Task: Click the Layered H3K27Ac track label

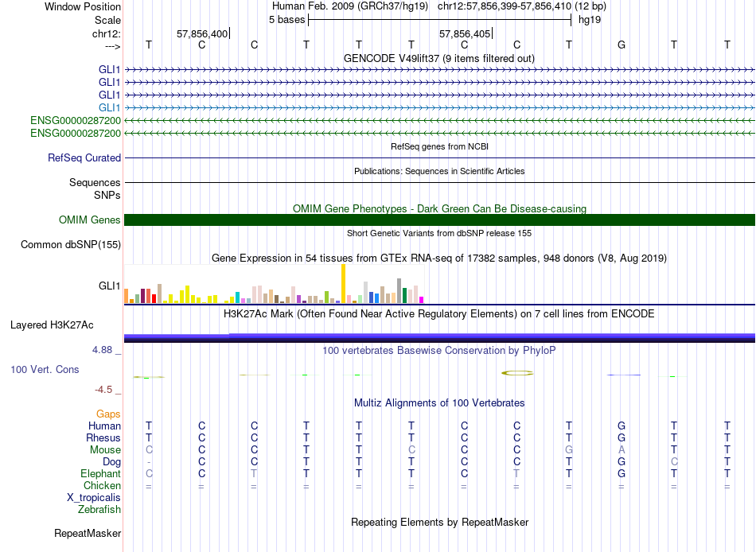Action: (x=52, y=325)
